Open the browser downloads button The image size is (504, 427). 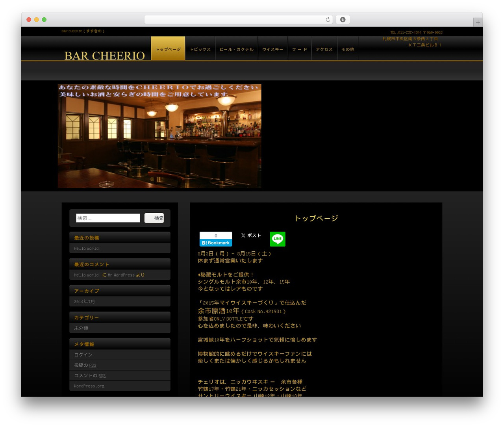click(343, 20)
